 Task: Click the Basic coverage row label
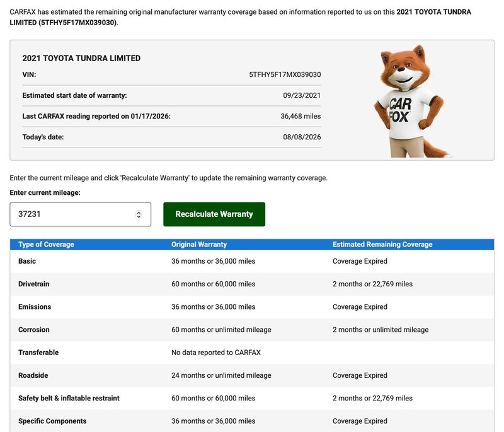pos(27,261)
